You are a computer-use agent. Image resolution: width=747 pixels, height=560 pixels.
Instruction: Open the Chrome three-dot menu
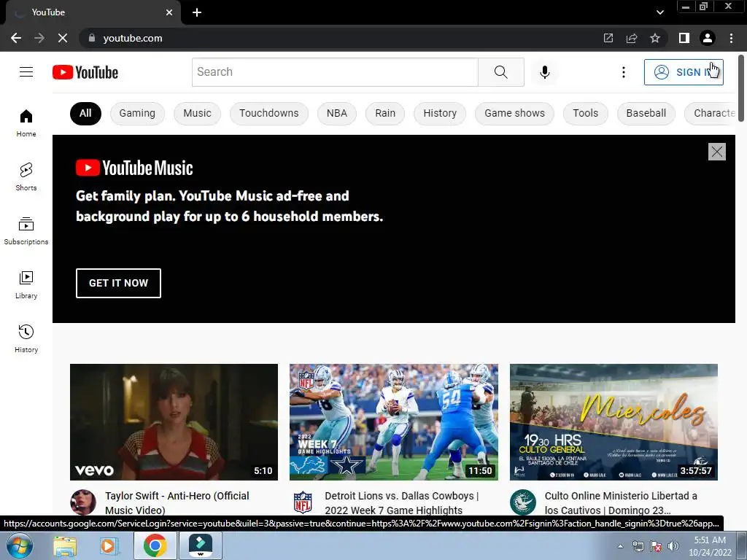pos(731,38)
